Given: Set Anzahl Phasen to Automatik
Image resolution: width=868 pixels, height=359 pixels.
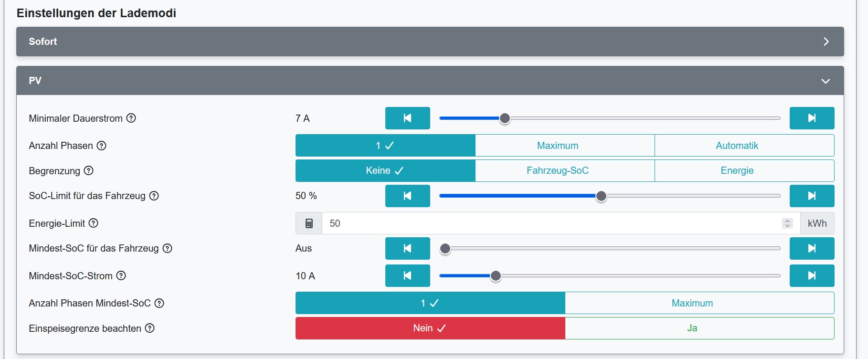Looking at the screenshot, I should (744, 146).
